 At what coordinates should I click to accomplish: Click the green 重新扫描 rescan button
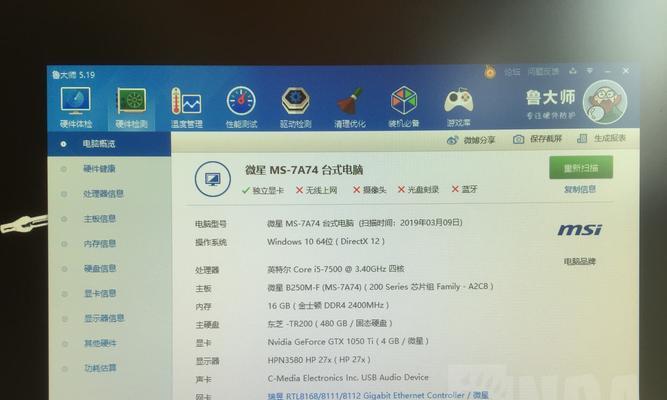click(581, 168)
